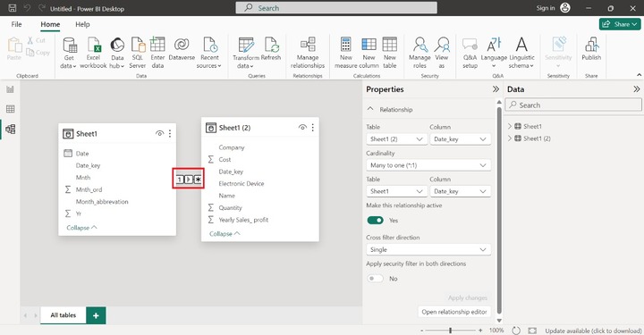Select the All tables tab
644x335 pixels.
click(64, 315)
